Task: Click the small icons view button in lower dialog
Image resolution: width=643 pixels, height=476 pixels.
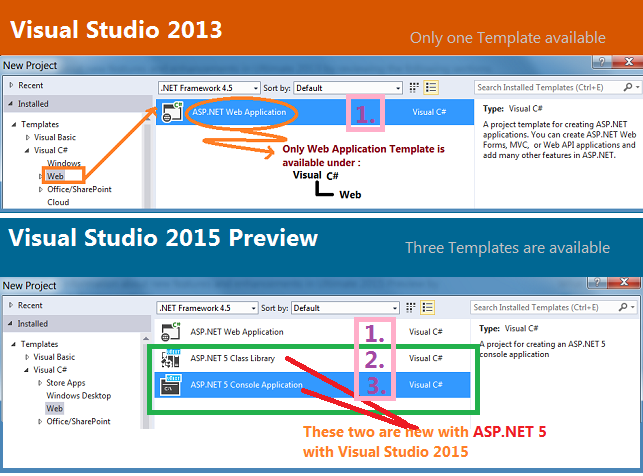Action: pyautogui.click(x=410, y=307)
